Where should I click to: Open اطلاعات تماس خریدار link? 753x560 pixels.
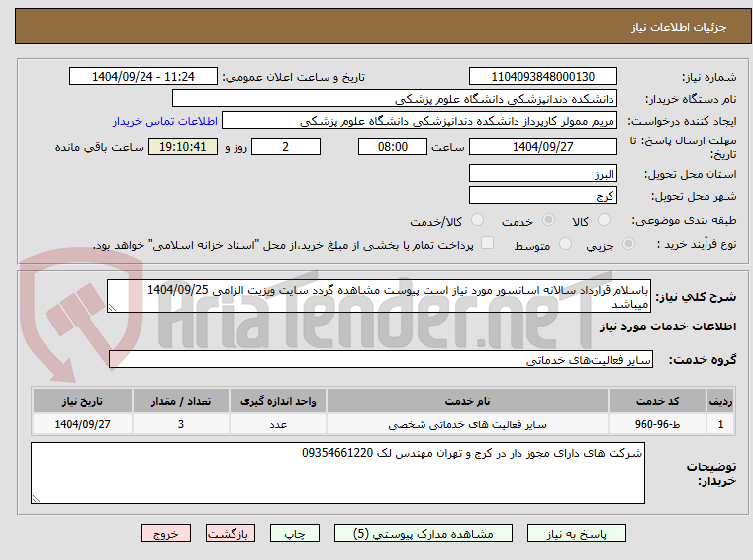tap(164, 121)
